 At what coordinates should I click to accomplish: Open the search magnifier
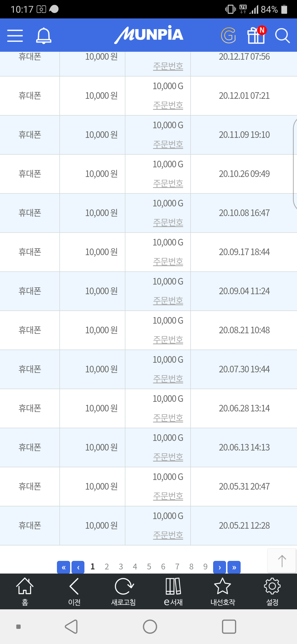(x=282, y=36)
